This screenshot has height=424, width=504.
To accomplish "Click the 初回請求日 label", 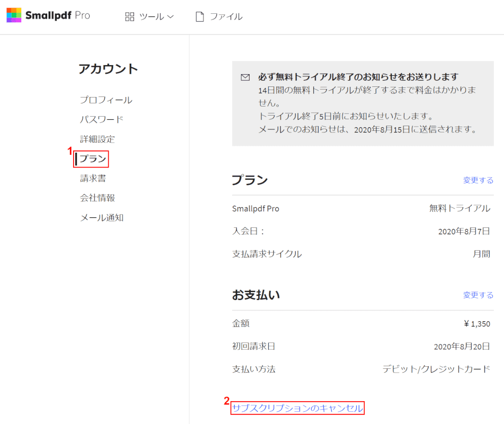I will point(254,347).
